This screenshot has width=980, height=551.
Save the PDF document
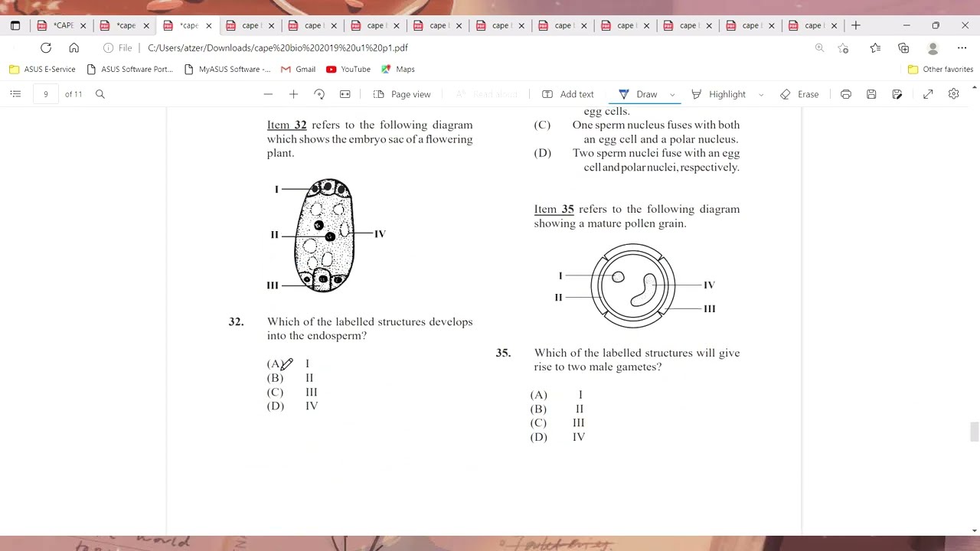pos(871,94)
